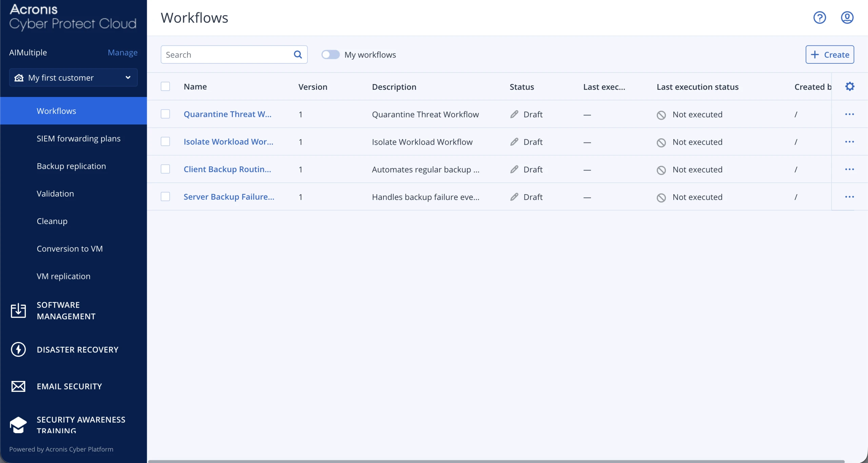
Task: Open Server Backup Failure... workflow link
Action: tap(229, 197)
